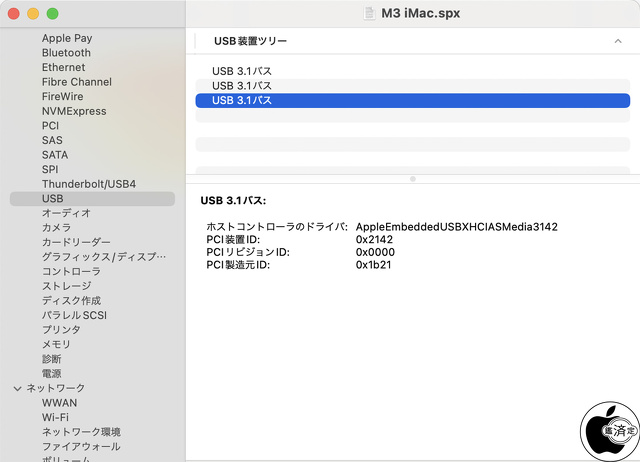Select メモリ in the sidebar

click(56, 344)
